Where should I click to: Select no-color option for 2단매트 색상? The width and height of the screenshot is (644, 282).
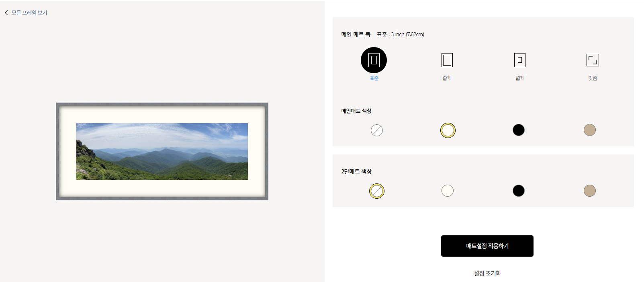point(377,191)
